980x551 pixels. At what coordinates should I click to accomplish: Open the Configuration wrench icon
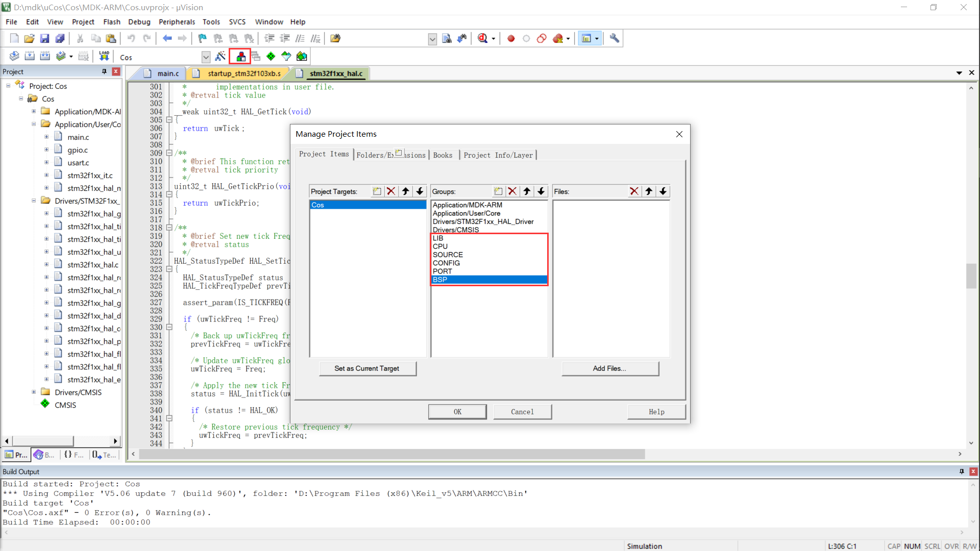coord(615,38)
